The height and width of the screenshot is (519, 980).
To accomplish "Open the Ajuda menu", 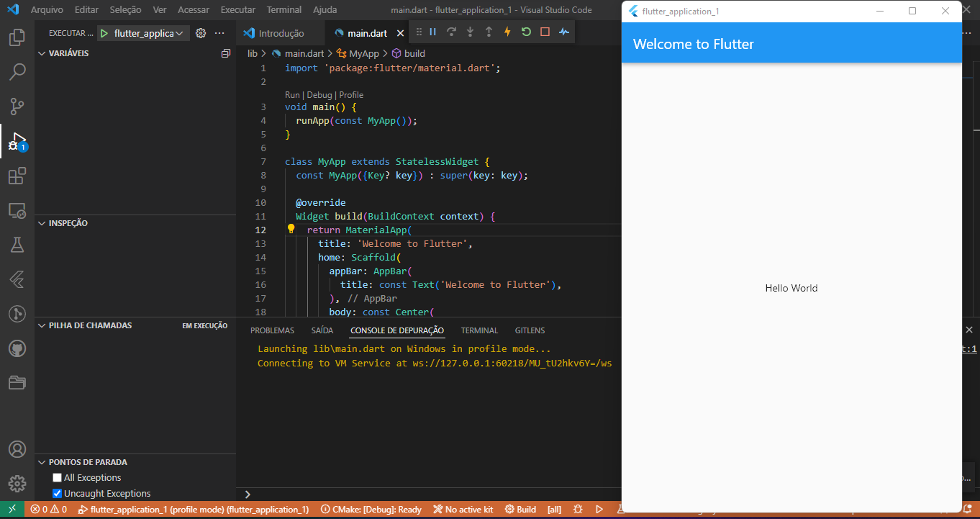I will coord(325,10).
